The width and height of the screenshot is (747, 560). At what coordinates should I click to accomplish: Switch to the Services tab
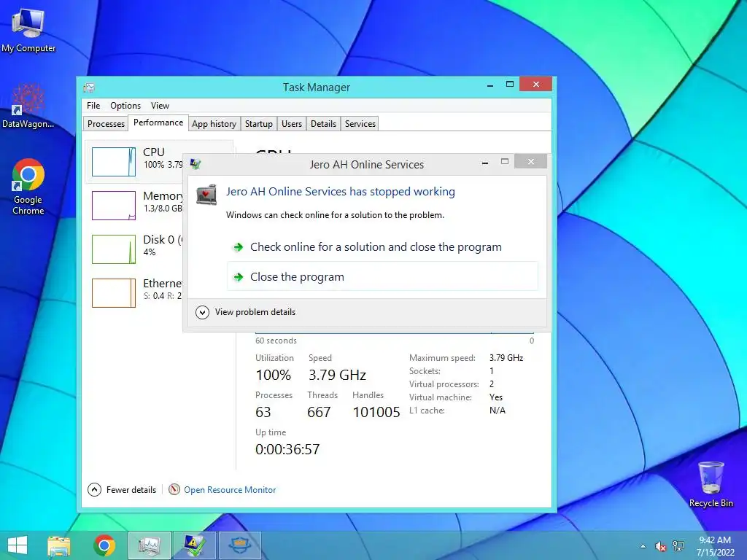click(x=360, y=124)
